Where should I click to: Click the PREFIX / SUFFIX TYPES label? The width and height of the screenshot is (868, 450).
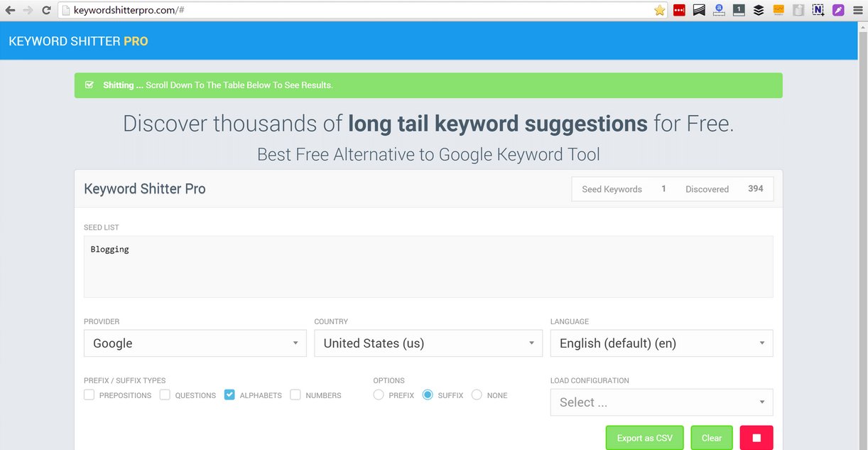coord(124,380)
